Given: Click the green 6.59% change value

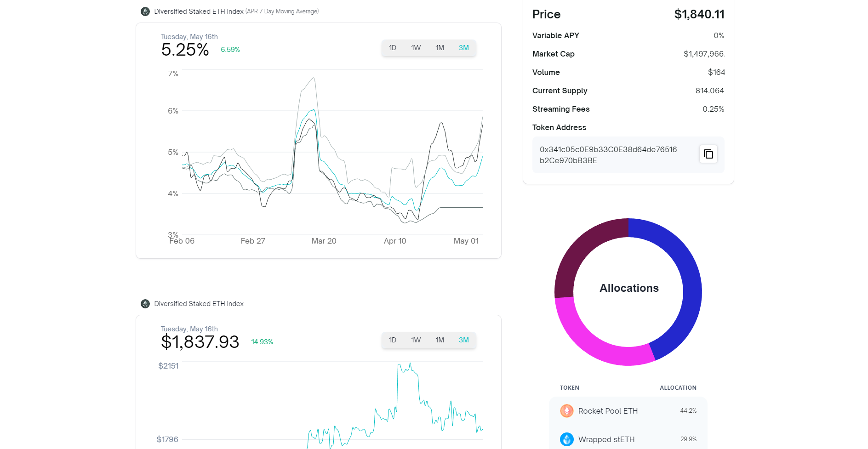Looking at the screenshot, I should point(230,50).
